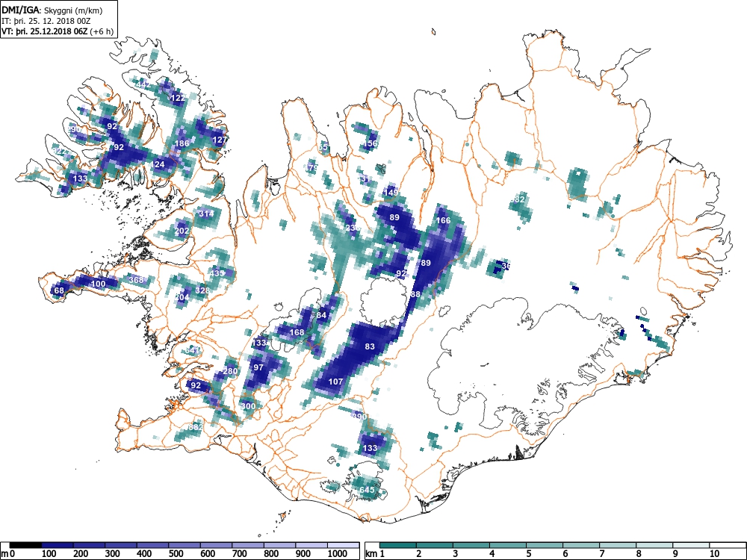The width and height of the screenshot is (747, 560).
Task: Click the visibility value '166' on the map
Action: [444, 220]
